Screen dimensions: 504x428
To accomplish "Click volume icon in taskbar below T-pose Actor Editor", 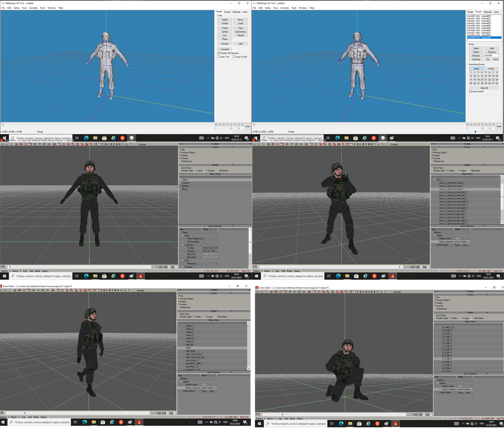I will coord(221,276).
